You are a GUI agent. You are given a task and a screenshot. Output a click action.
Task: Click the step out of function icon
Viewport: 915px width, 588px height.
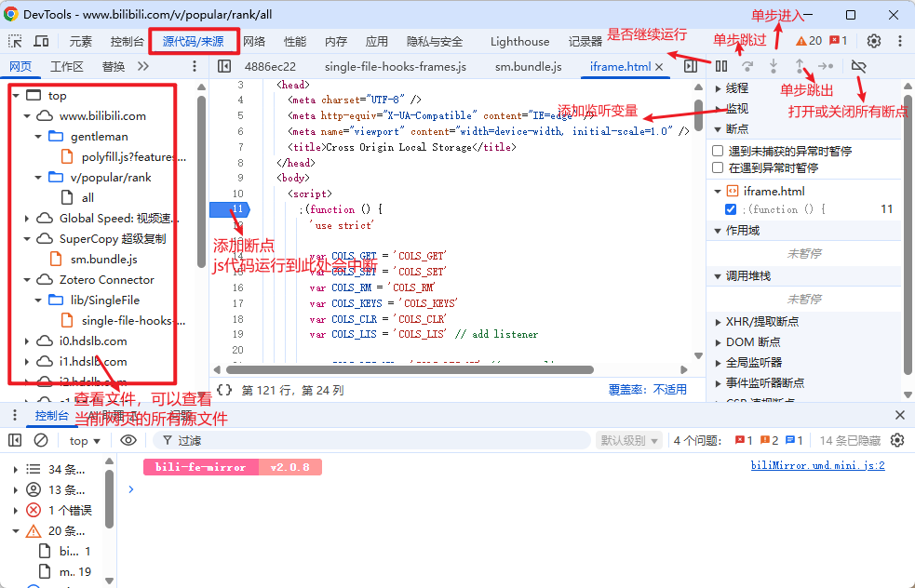[x=800, y=66]
